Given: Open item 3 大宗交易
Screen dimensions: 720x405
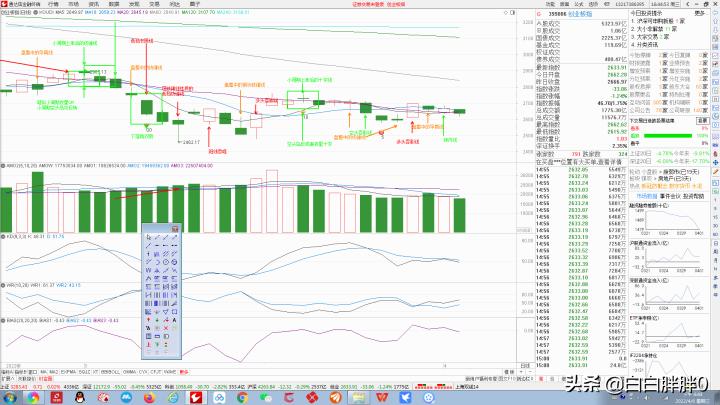Looking at the screenshot, I should [650, 37].
